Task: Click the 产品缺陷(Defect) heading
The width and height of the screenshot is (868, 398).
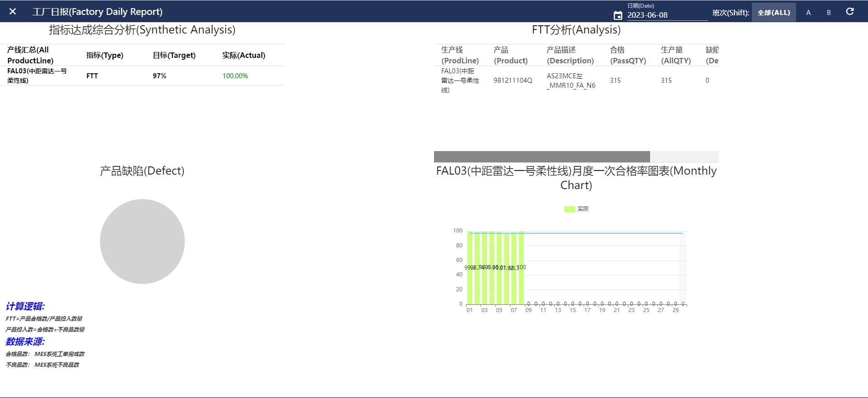Action: coord(142,171)
